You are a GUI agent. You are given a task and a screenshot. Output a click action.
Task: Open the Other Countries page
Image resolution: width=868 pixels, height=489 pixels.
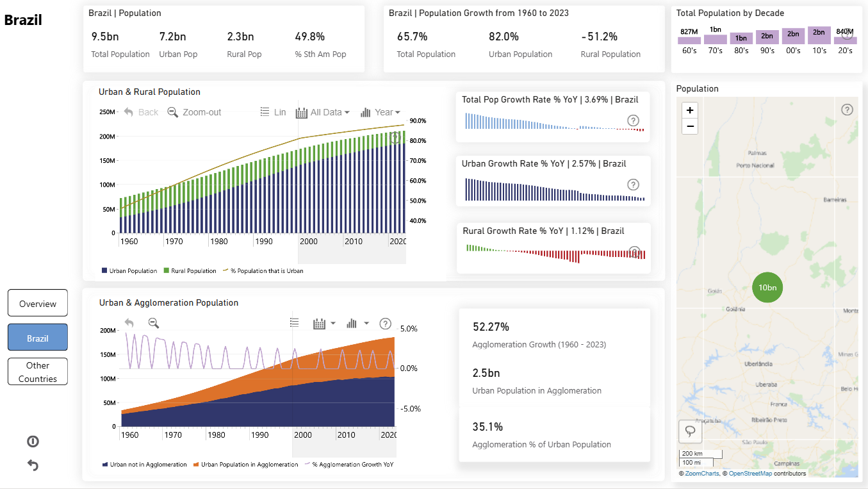coord(38,372)
